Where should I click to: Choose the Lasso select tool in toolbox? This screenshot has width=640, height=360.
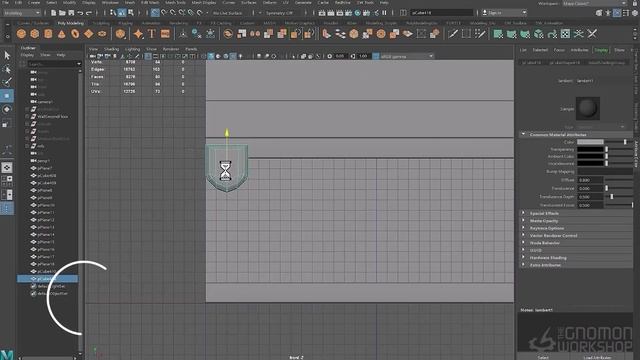coord(7,69)
